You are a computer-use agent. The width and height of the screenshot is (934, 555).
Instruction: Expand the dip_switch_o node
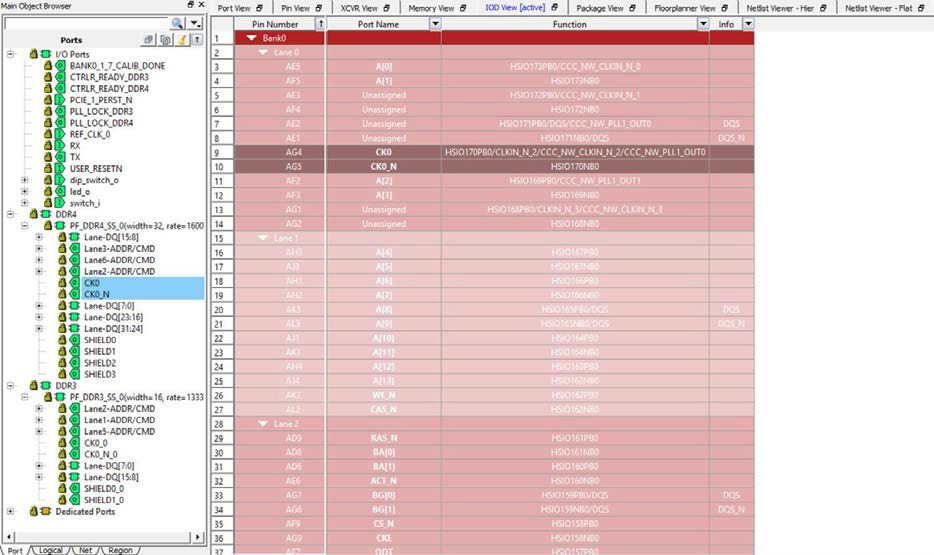24,180
